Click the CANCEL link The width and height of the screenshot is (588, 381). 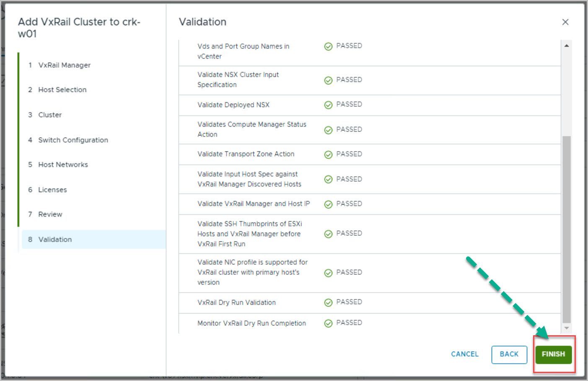(x=464, y=354)
